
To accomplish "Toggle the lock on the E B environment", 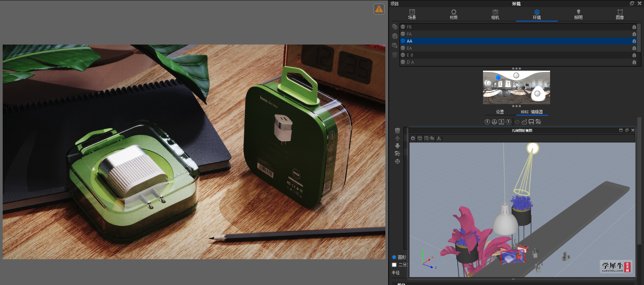I will [634, 55].
